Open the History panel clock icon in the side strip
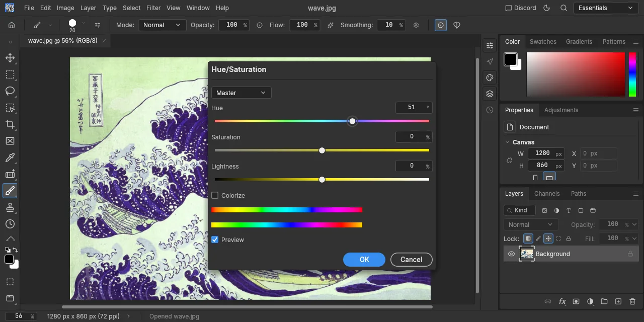This screenshot has width=644, height=322. [x=490, y=110]
